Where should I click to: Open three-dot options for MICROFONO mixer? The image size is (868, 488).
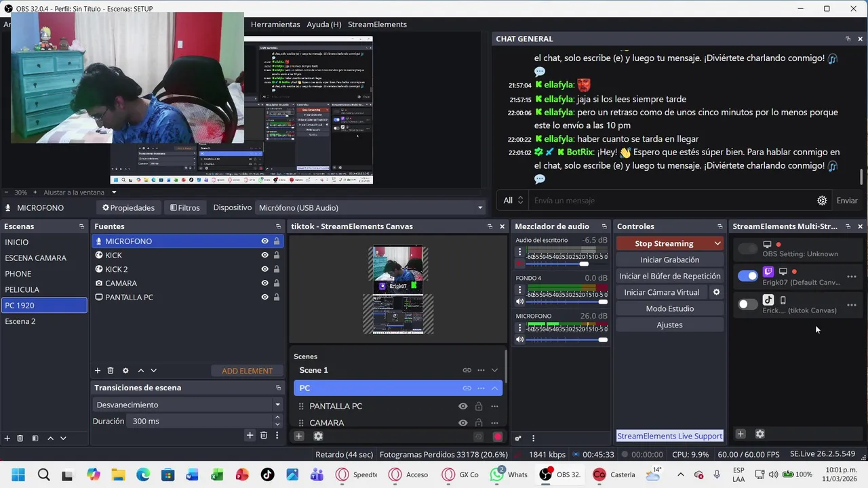[520, 328]
